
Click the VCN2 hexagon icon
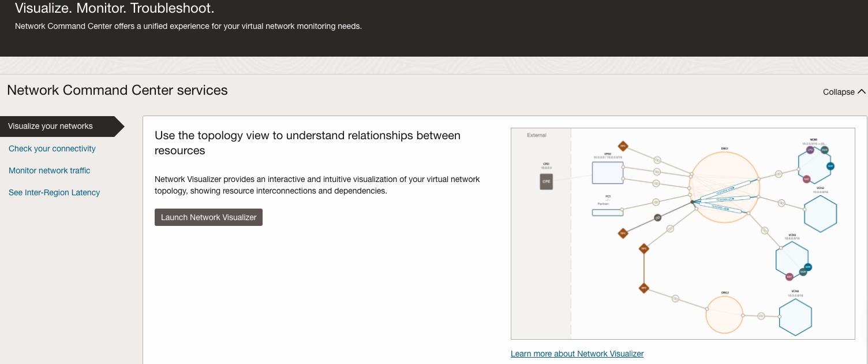(820, 213)
